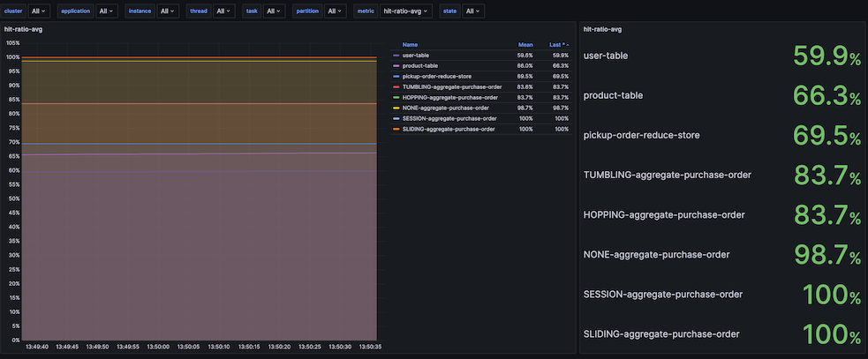Click the 83.7% stat for TUMBLING-aggregate-purchase-order
The height and width of the screenshot is (359, 868).
827,176
